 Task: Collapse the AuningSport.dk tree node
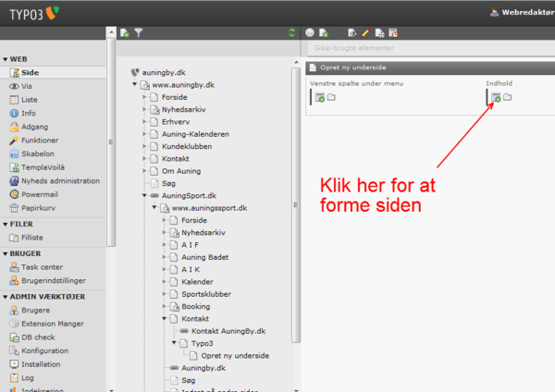pyautogui.click(x=144, y=195)
